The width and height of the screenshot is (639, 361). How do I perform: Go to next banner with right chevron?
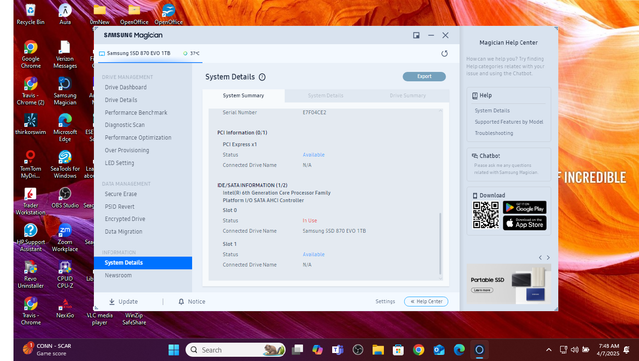[x=548, y=258]
